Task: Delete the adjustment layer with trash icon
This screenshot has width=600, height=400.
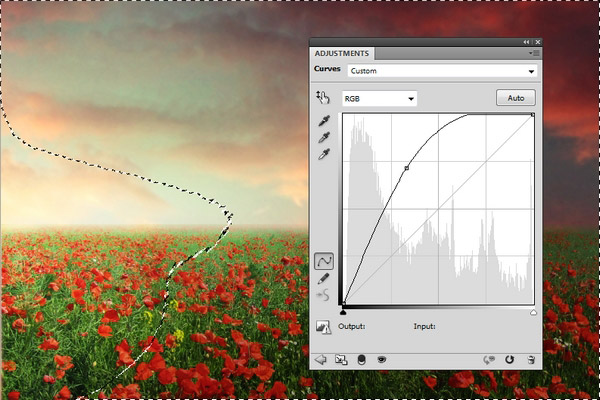Action: pyautogui.click(x=531, y=359)
